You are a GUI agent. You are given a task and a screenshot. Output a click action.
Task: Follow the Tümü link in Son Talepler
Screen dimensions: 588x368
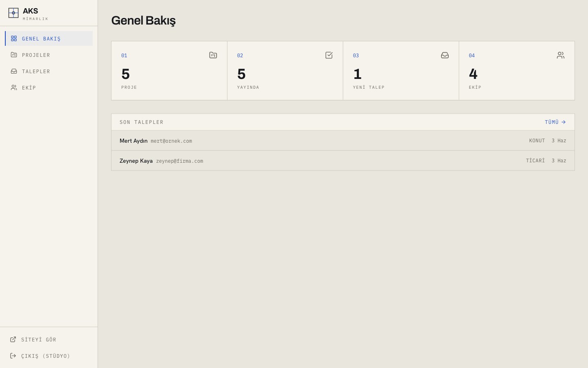pyautogui.click(x=555, y=122)
